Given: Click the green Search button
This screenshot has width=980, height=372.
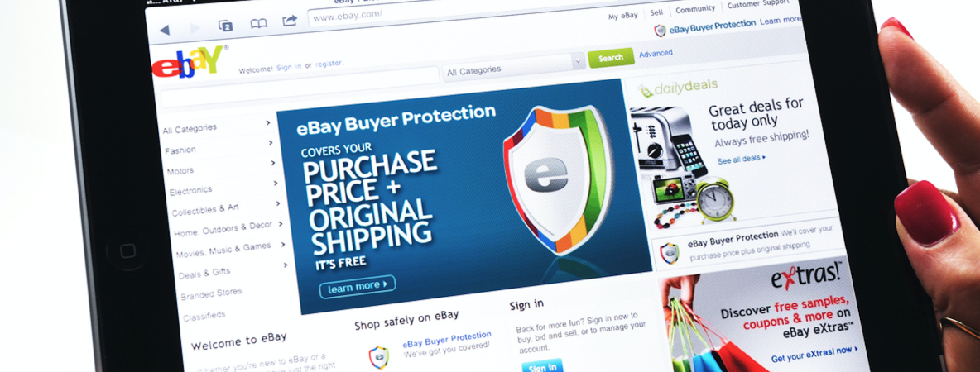Looking at the screenshot, I should click(x=611, y=57).
